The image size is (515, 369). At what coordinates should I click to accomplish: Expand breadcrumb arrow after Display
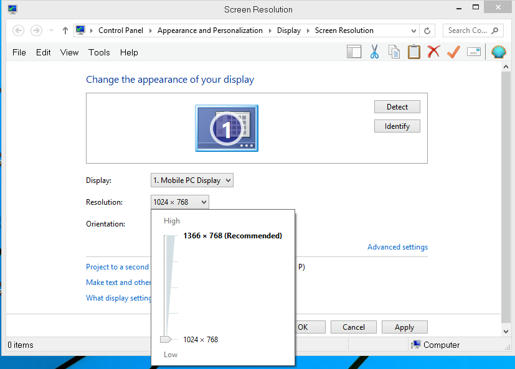(x=308, y=31)
